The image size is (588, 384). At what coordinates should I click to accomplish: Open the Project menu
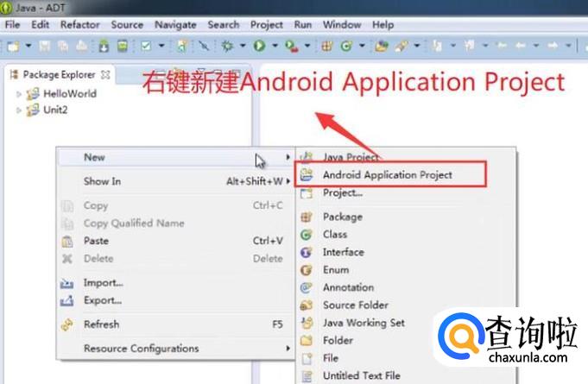tap(267, 25)
